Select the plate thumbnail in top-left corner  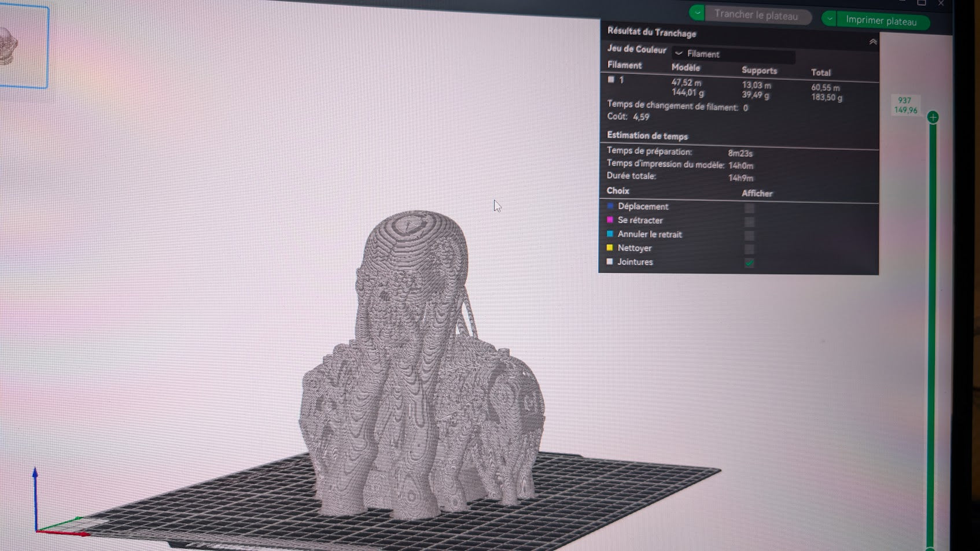point(23,46)
